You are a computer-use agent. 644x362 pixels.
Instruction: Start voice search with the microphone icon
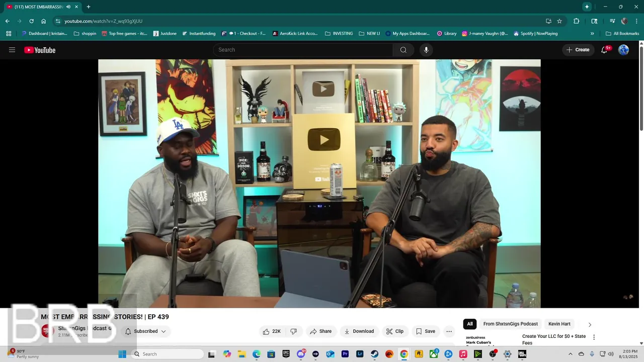[426, 50]
